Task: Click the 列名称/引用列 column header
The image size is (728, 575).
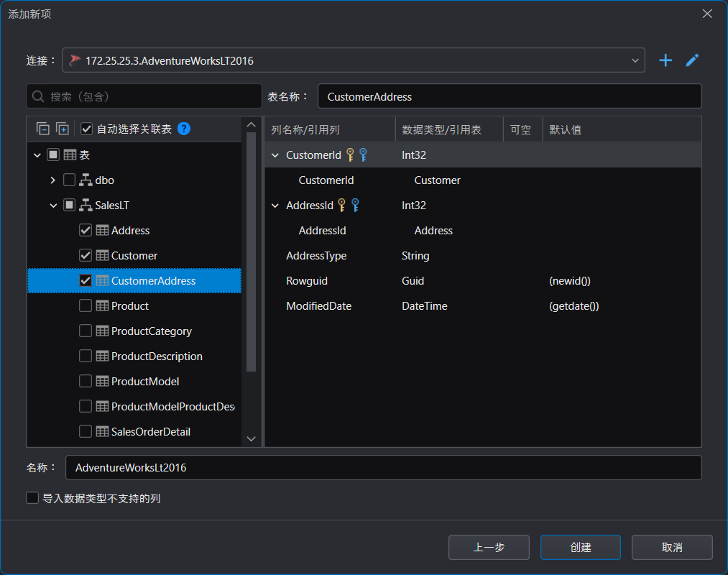Action: [330, 129]
